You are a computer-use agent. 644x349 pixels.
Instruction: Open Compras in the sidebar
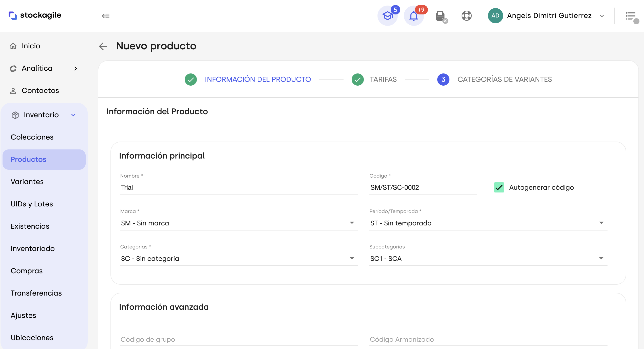click(27, 271)
